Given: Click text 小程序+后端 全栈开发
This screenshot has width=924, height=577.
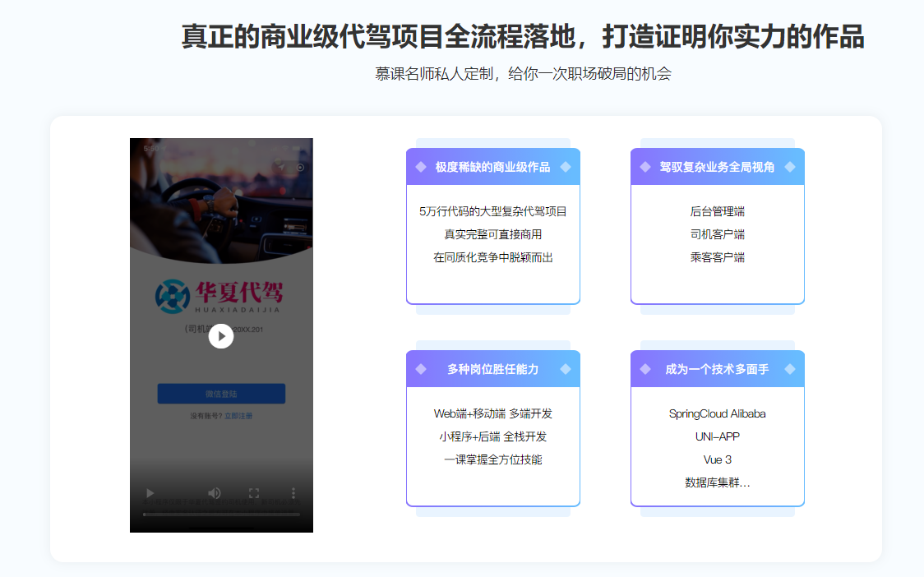Looking at the screenshot, I should (493, 436).
